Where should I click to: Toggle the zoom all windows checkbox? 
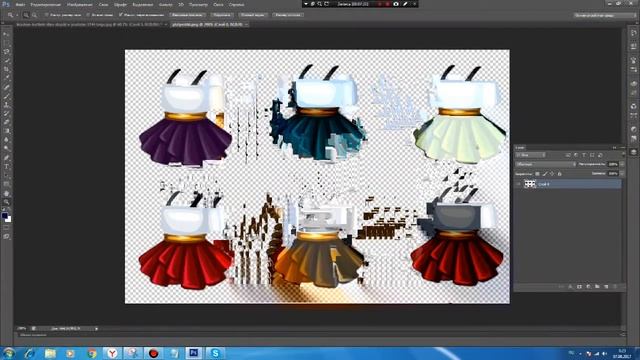pyautogui.click(x=88, y=15)
